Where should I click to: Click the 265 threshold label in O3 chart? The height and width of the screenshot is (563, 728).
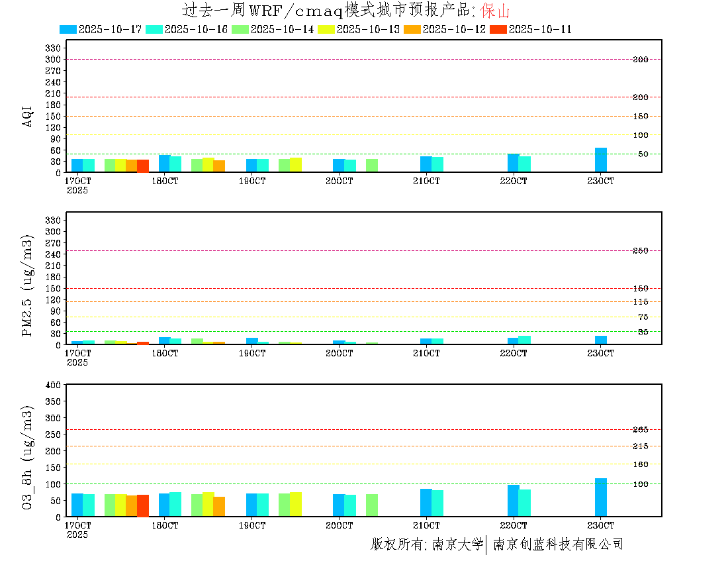tap(640, 430)
